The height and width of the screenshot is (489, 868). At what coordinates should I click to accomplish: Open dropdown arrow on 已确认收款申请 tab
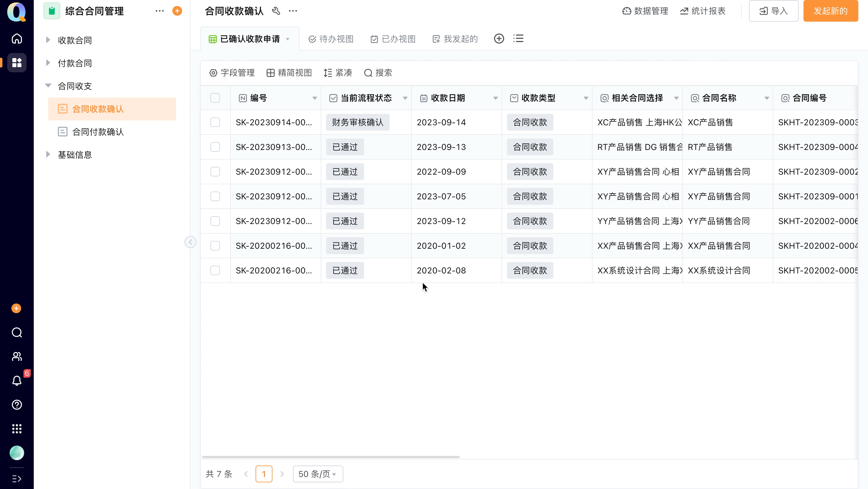pos(288,39)
